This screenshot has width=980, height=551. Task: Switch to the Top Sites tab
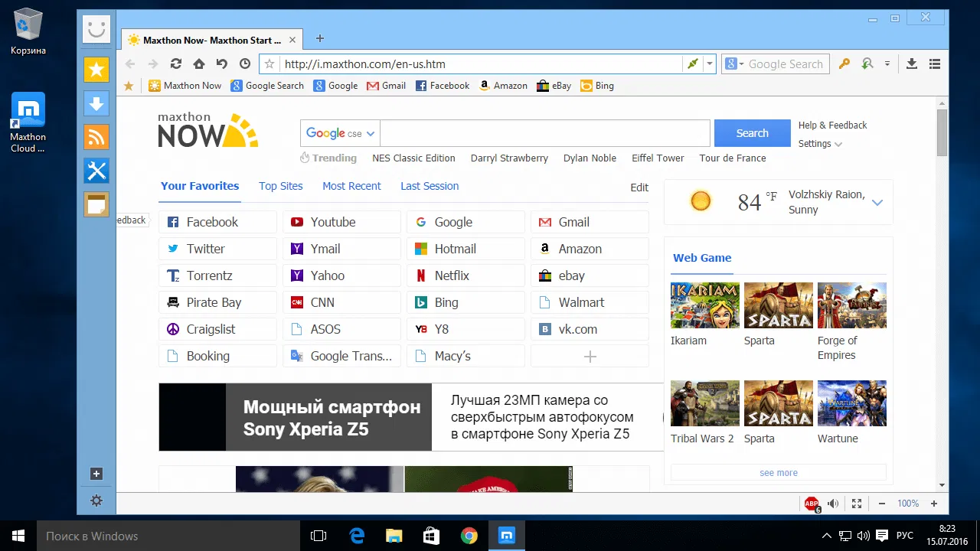280,186
